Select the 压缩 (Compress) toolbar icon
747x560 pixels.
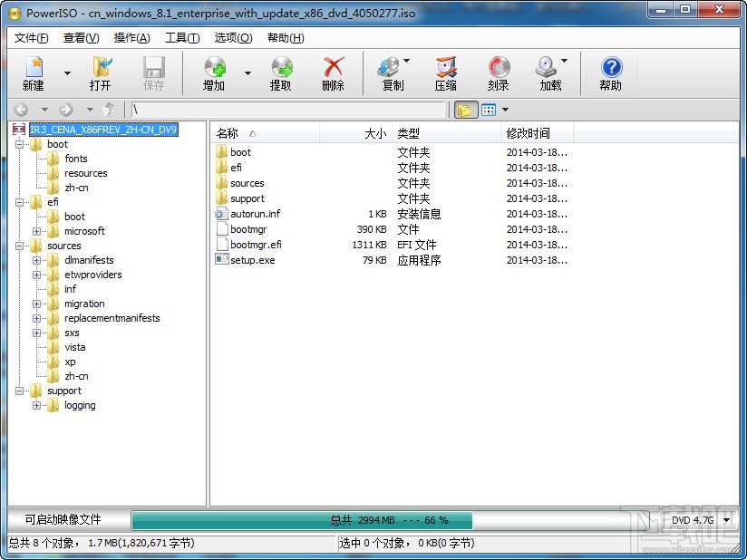446,72
